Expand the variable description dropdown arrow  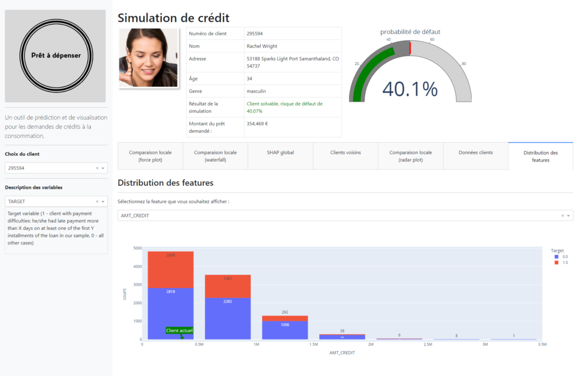(103, 202)
